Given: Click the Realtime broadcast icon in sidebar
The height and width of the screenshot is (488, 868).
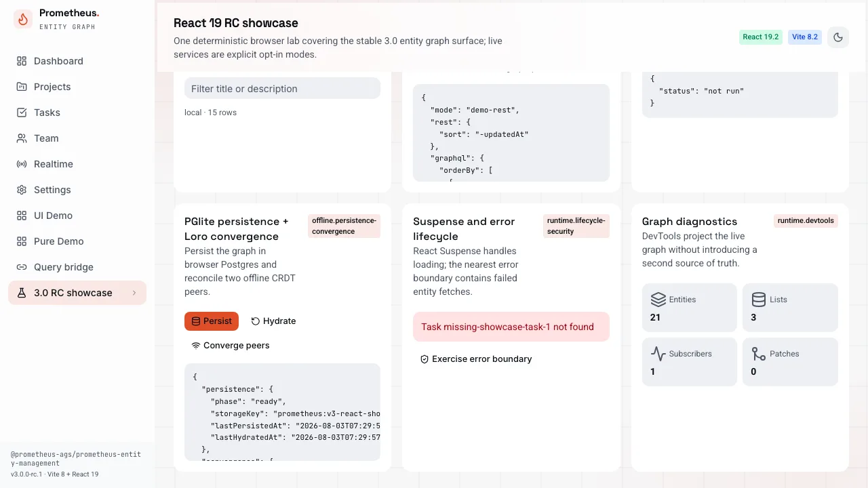Looking at the screenshot, I should (x=22, y=164).
